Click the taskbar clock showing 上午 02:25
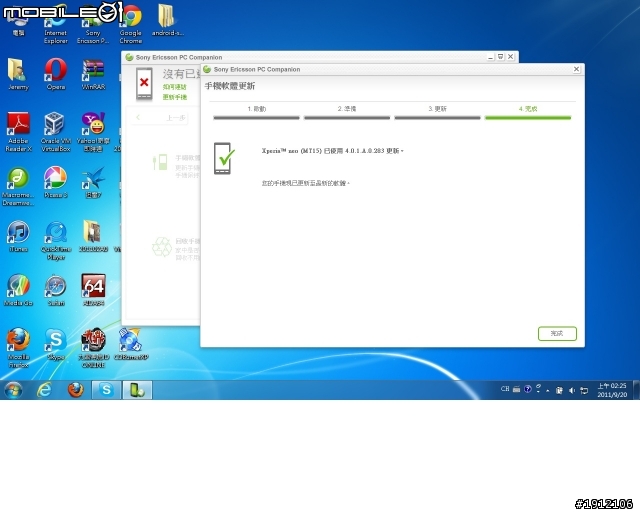The image size is (640, 512). [612, 390]
